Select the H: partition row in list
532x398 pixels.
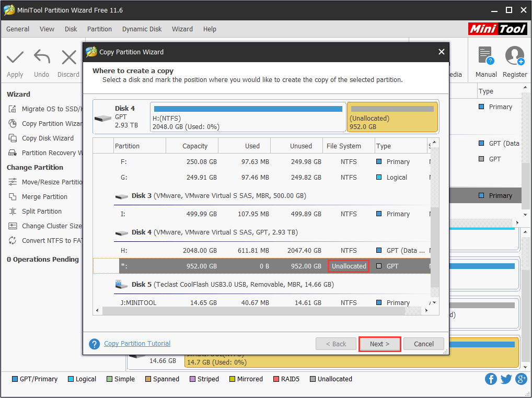click(262, 251)
